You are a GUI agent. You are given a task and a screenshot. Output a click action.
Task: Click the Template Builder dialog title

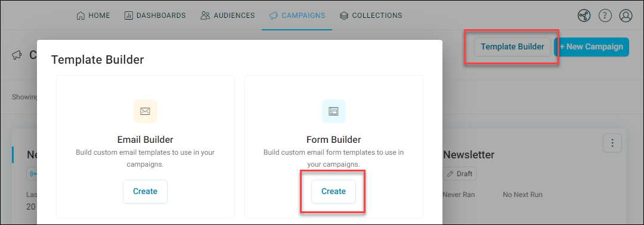tap(97, 60)
